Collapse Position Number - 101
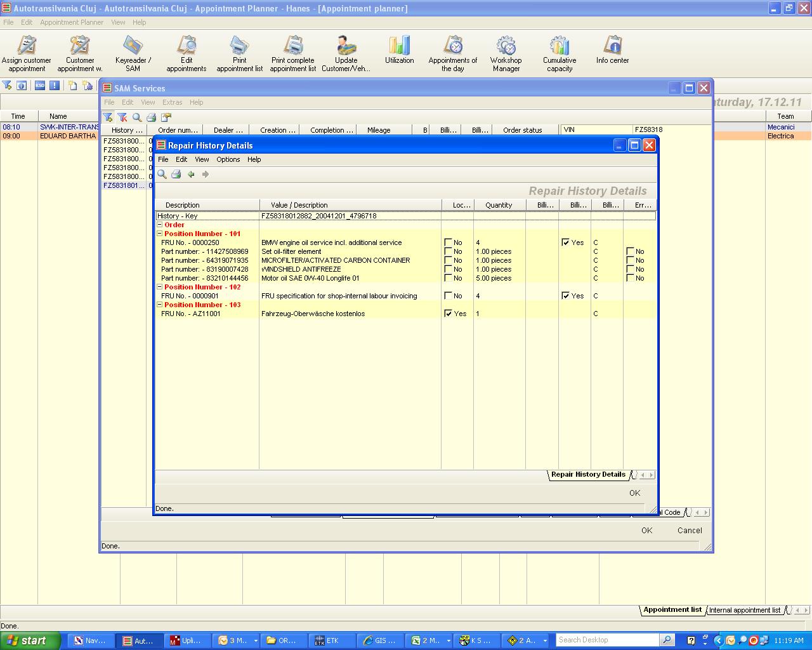 point(160,234)
